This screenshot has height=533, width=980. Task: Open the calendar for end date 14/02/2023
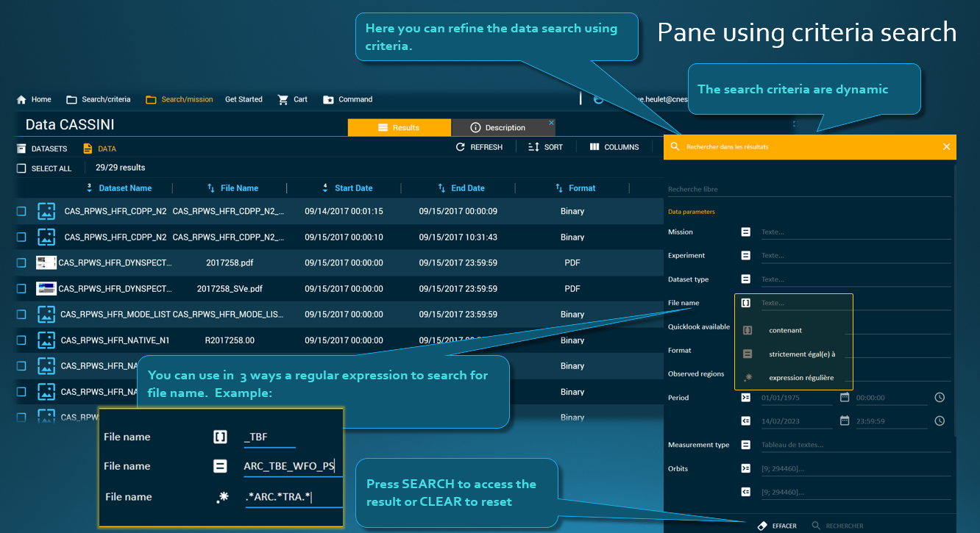pos(845,421)
